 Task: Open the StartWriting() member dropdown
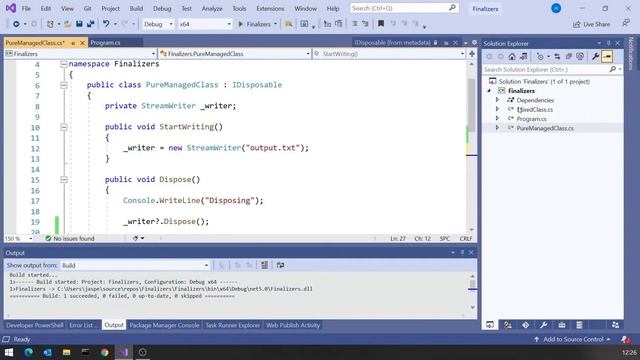389,54
